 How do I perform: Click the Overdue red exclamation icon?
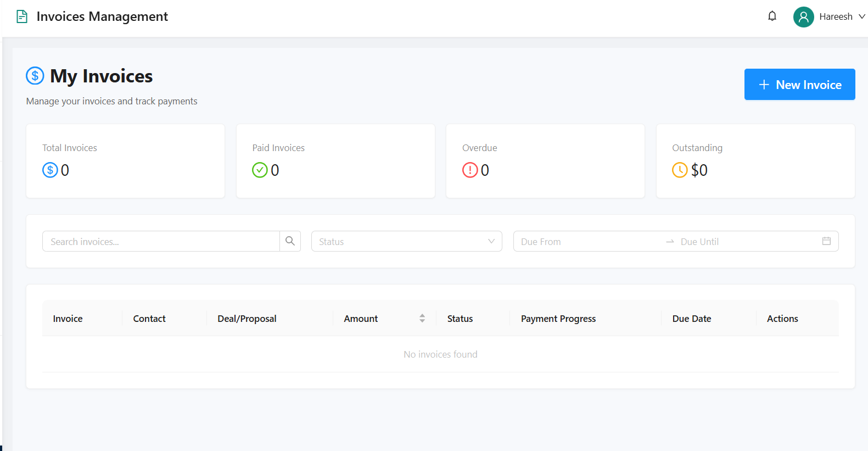[x=470, y=170]
